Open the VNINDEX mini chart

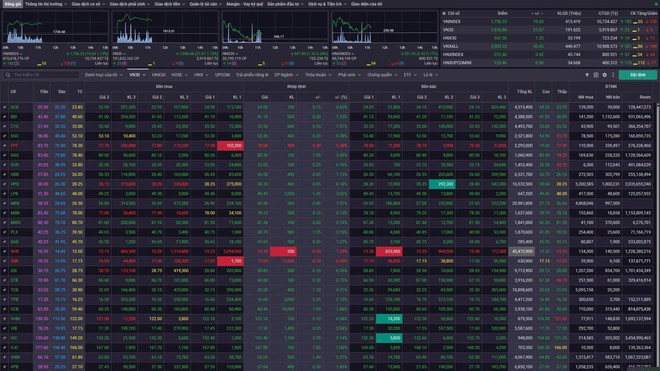point(55,28)
